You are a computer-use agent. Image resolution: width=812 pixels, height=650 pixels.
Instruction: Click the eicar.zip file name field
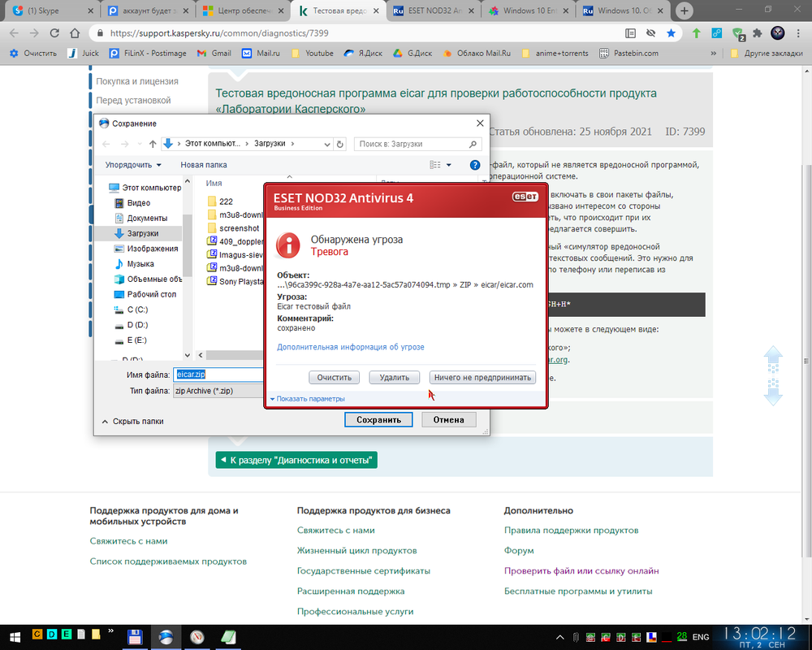point(218,375)
